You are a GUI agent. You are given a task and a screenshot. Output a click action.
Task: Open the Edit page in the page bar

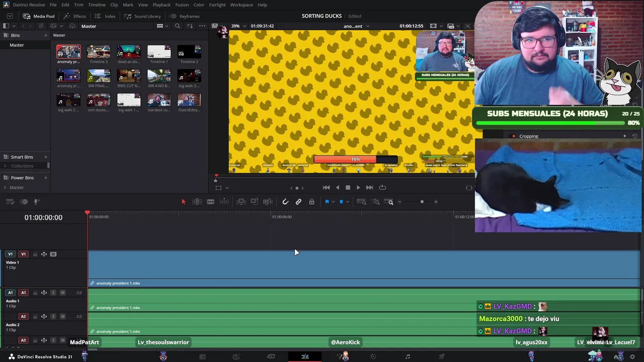click(305, 356)
